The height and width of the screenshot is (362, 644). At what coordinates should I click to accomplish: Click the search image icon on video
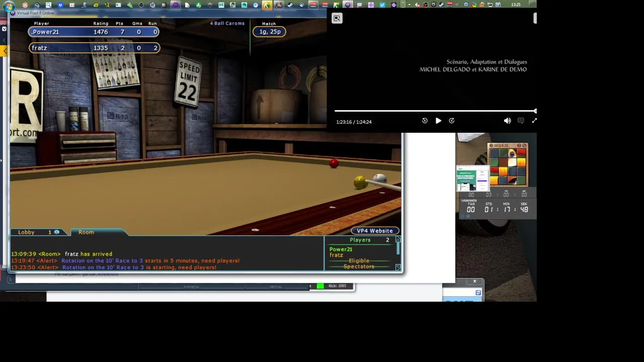click(x=337, y=19)
